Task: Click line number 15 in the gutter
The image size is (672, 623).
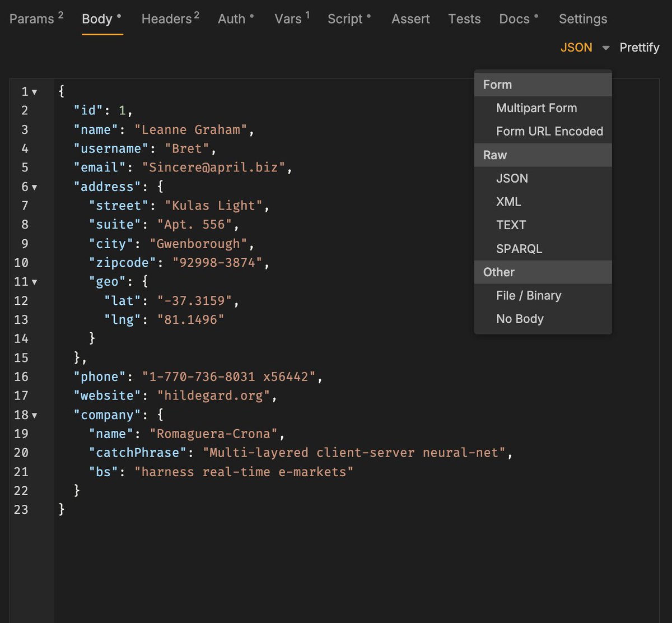Action: point(21,357)
